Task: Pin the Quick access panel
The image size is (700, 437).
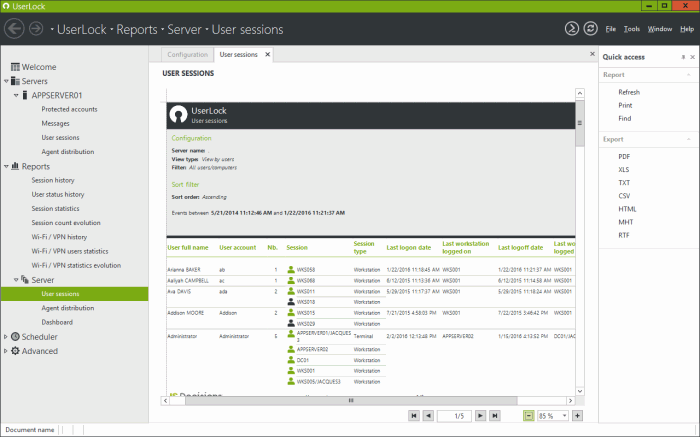Action: coord(683,57)
